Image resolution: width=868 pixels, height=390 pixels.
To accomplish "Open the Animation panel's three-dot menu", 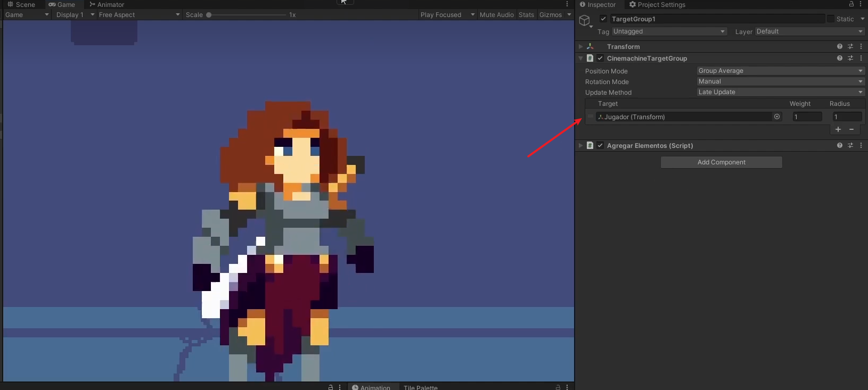I will (567, 387).
